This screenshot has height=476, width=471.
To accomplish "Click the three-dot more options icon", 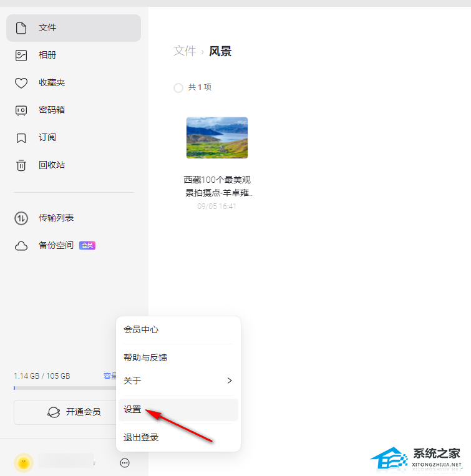I will point(125,463).
